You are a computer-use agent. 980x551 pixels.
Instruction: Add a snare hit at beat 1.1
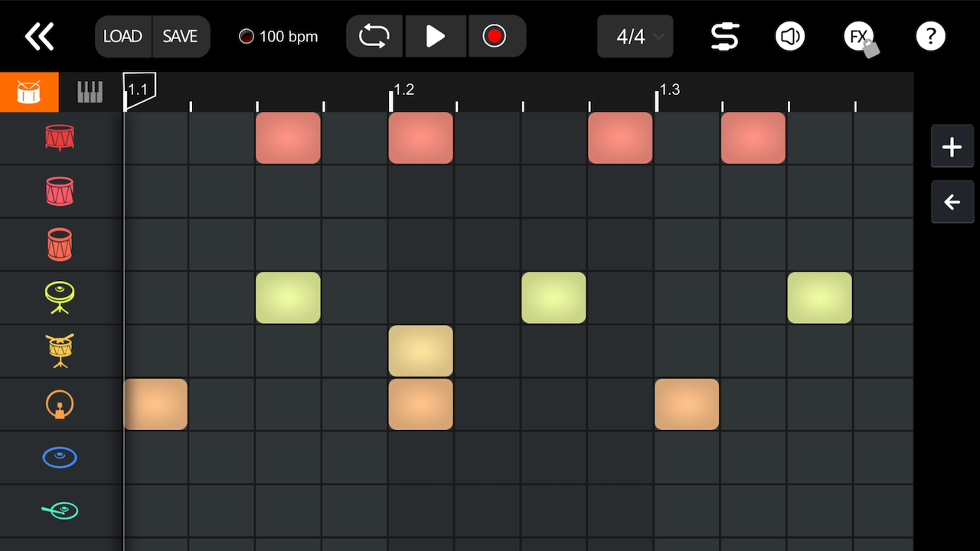(155, 351)
